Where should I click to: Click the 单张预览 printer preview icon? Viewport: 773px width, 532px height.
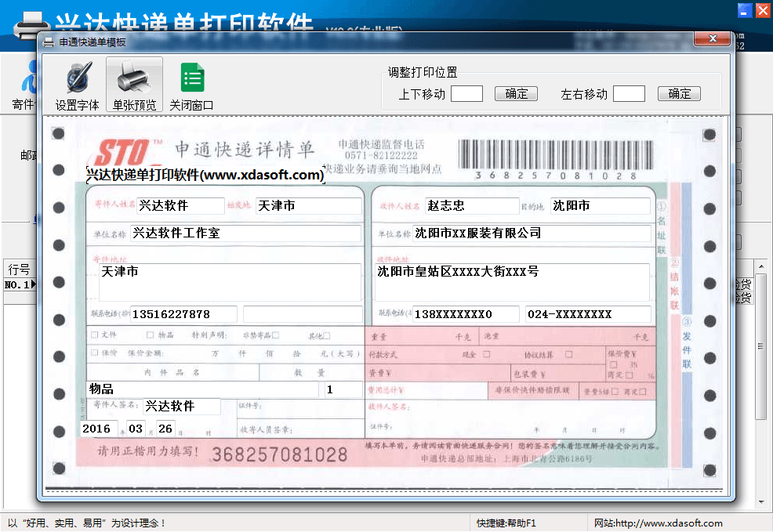click(x=134, y=85)
